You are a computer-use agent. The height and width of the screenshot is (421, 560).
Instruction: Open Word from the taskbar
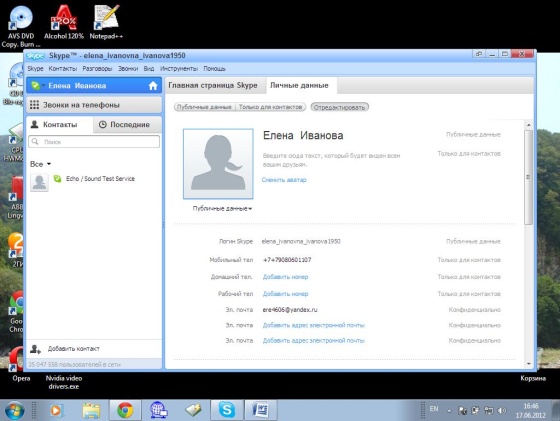(260, 410)
